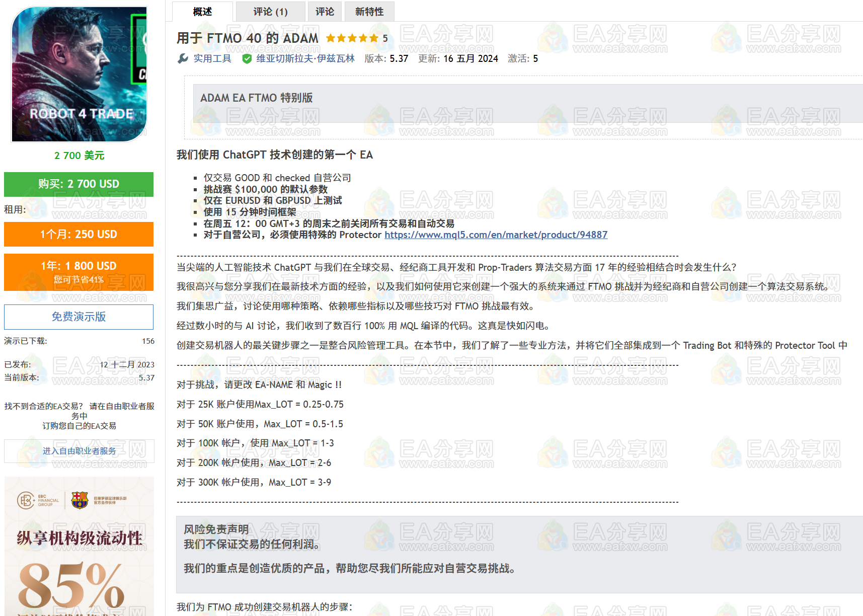Open the 评论 tab without count
The width and height of the screenshot is (863, 616).
pos(325,12)
